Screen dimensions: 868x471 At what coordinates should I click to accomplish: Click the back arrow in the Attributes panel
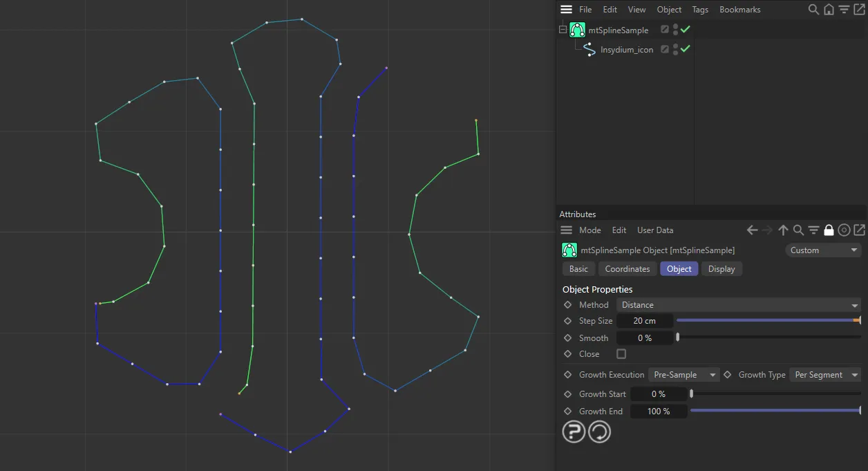point(752,230)
